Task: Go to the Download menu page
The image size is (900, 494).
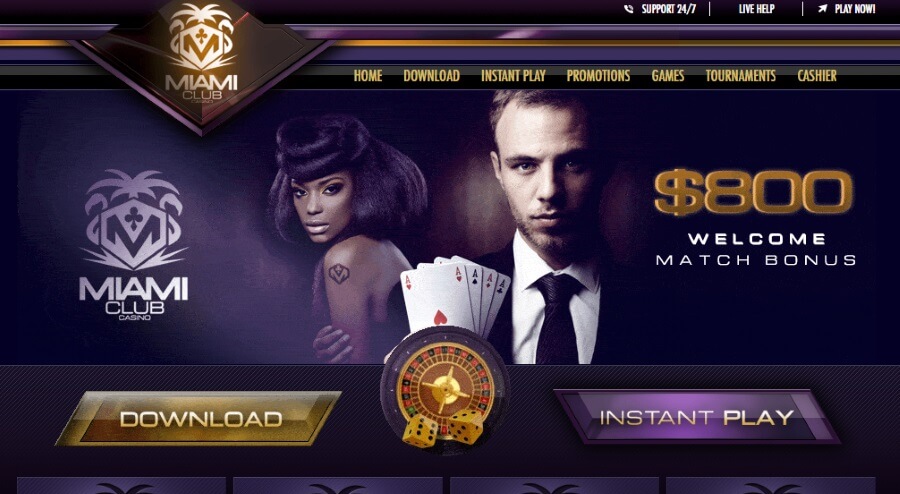Action: click(432, 76)
